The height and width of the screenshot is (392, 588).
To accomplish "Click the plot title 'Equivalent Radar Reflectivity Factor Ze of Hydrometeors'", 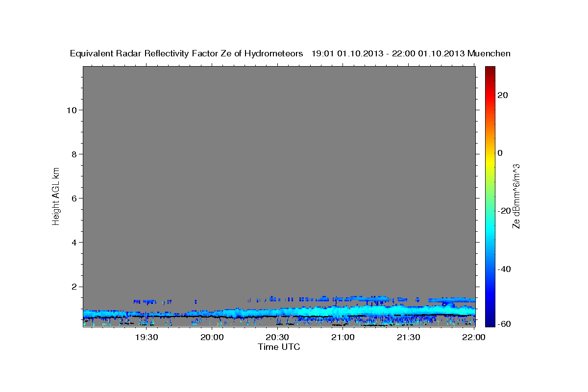I will 187,53.
